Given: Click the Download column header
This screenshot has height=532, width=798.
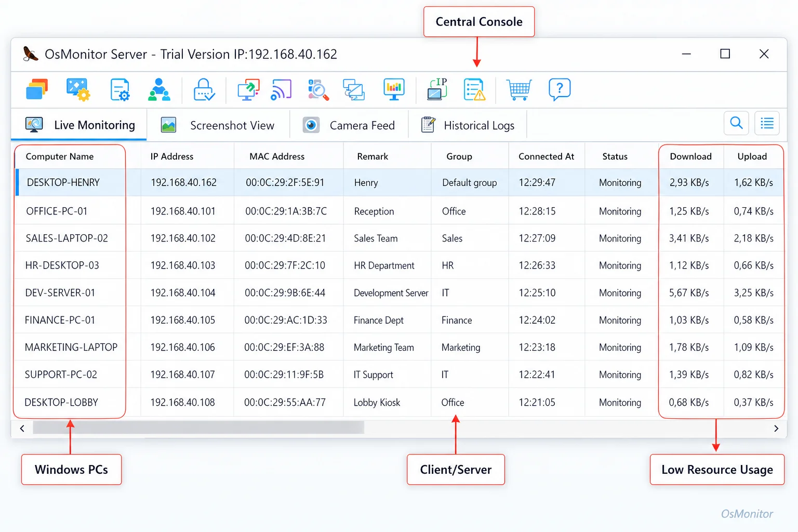Looking at the screenshot, I should [x=691, y=156].
